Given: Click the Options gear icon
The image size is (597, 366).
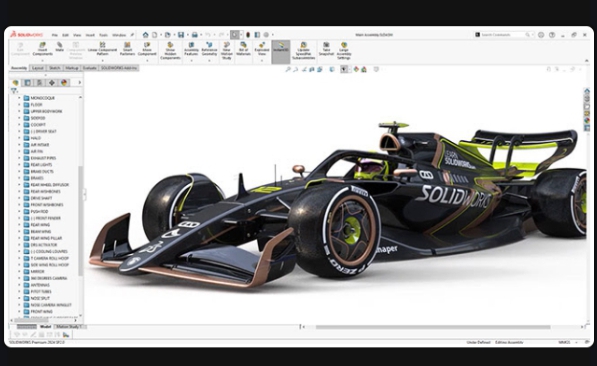Looking at the screenshot, I should point(266,35).
